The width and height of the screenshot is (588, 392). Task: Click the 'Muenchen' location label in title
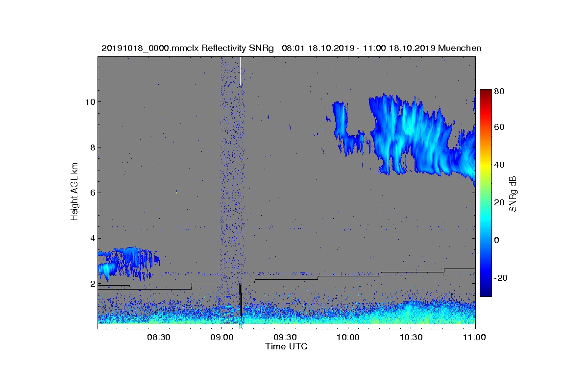(460, 48)
